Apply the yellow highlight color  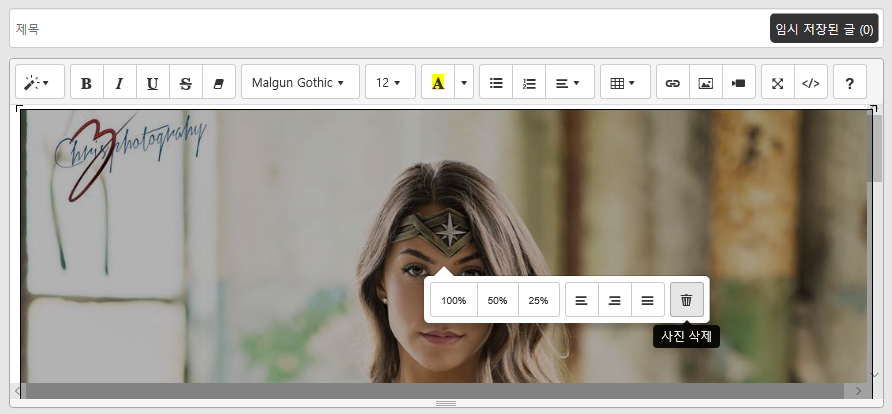(438, 83)
